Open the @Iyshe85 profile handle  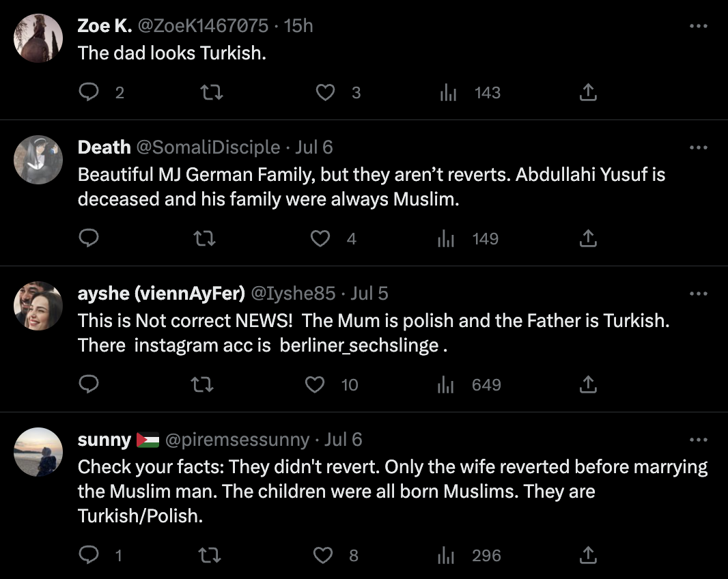(293, 294)
